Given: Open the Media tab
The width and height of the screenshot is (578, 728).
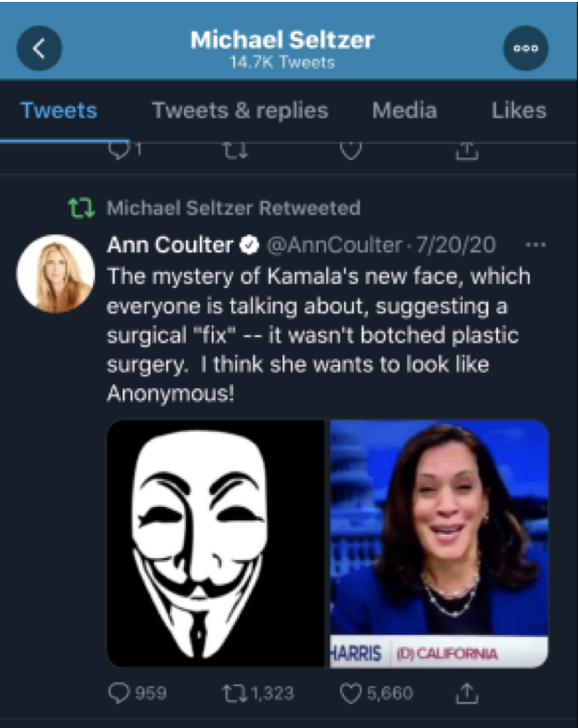Looking at the screenshot, I should [x=404, y=110].
